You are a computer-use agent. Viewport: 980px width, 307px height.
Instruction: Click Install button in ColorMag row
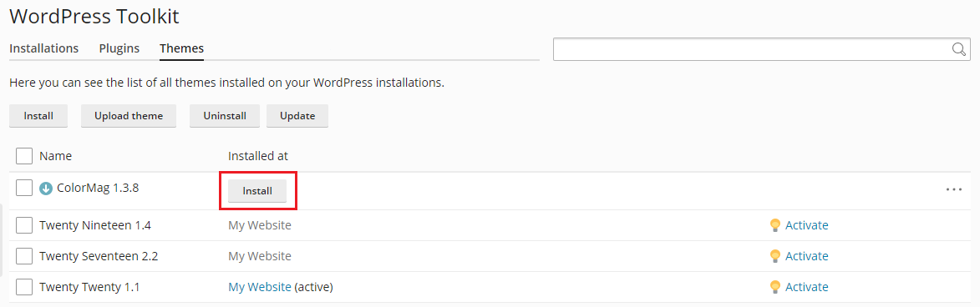coord(256,191)
